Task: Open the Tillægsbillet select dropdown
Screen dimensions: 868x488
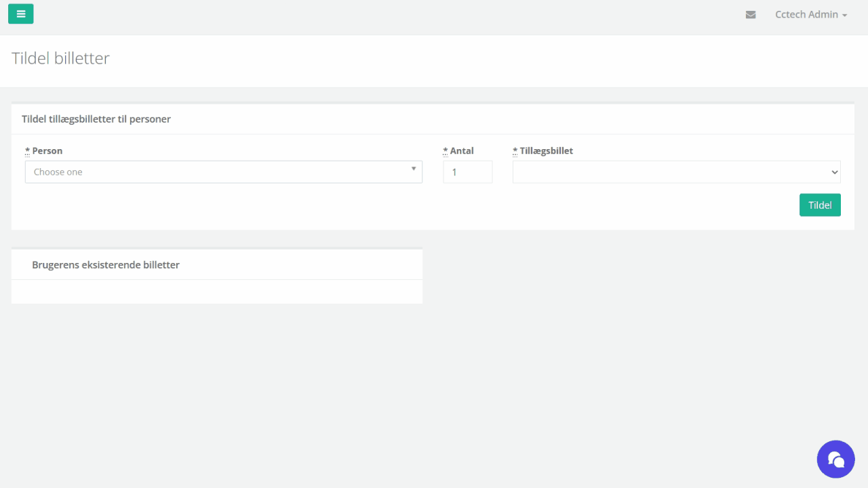Action: click(677, 172)
